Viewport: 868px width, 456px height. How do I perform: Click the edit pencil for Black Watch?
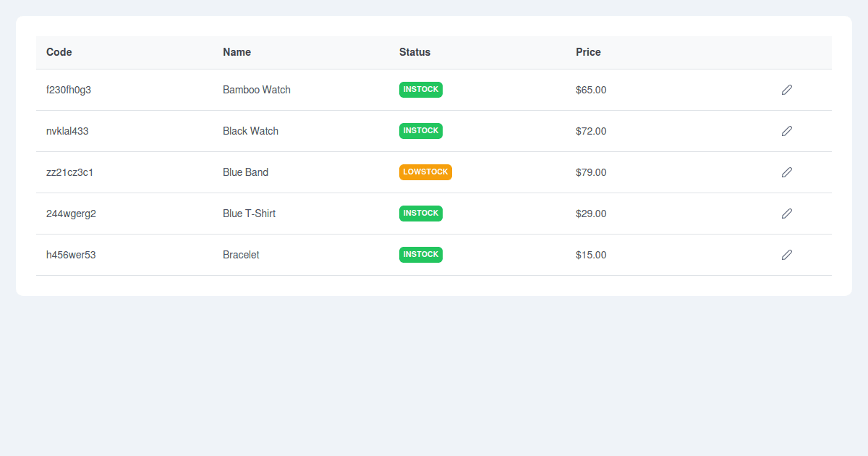tap(787, 131)
